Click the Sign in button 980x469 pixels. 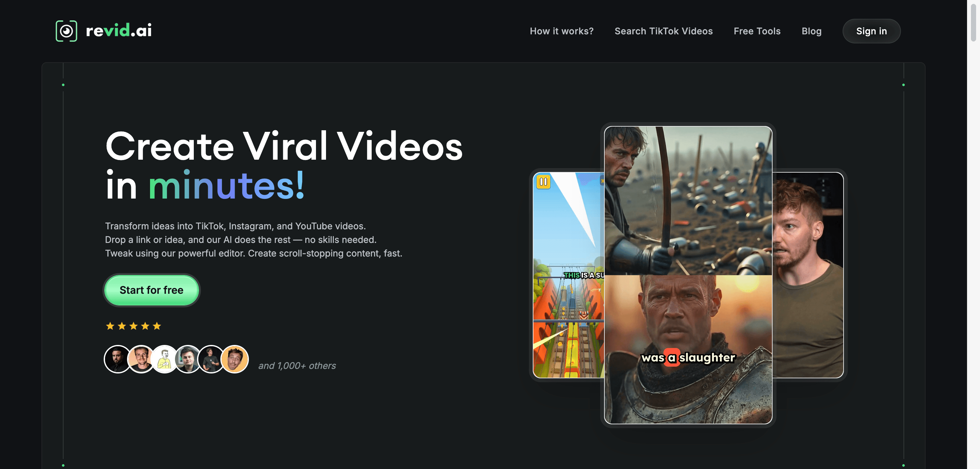871,31
